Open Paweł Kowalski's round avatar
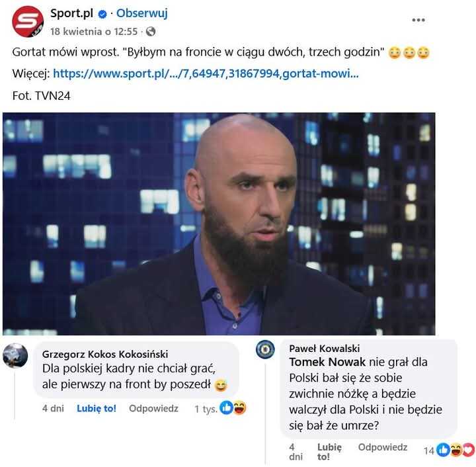Screen dimensions: 476x467 pos(265,349)
